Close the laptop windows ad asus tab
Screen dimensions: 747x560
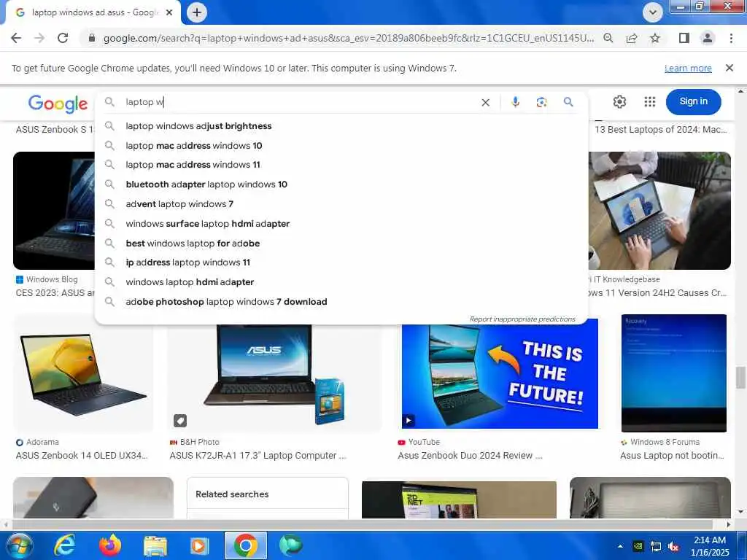click(169, 12)
